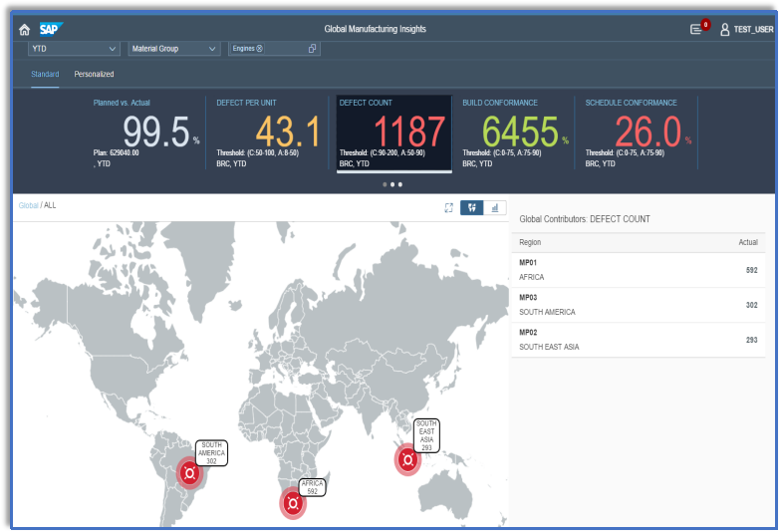Switch to the Personalized tab
Screen dimensions: 780x532
pyautogui.click(x=94, y=75)
